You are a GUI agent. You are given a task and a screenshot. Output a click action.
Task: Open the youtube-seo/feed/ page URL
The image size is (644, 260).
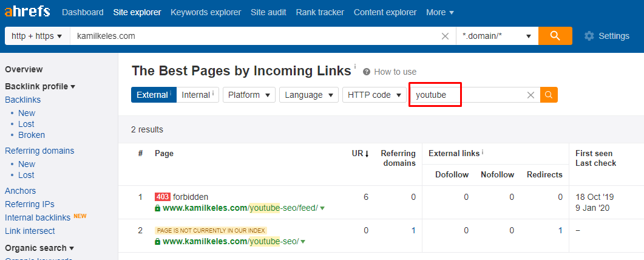coord(240,208)
